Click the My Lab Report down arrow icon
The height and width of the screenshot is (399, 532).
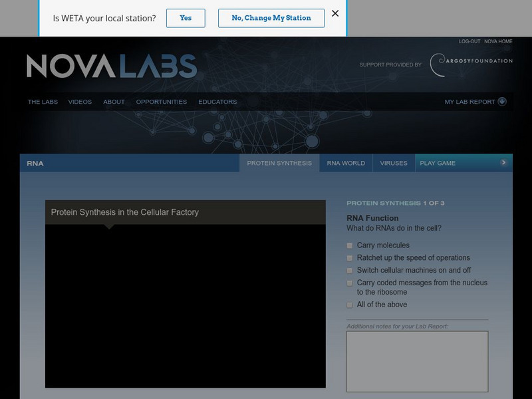click(x=502, y=102)
